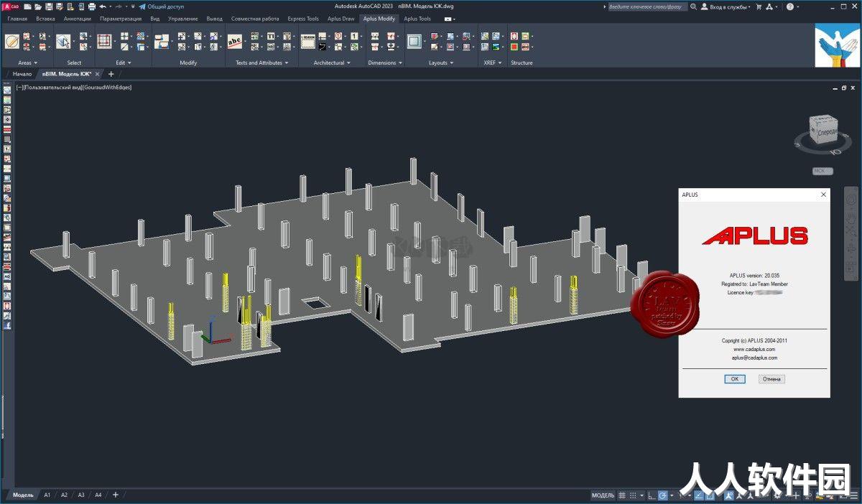The image size is (862, 504).
Task: Click the New drawing icon in Quick Access
Action: pos(27,6)
